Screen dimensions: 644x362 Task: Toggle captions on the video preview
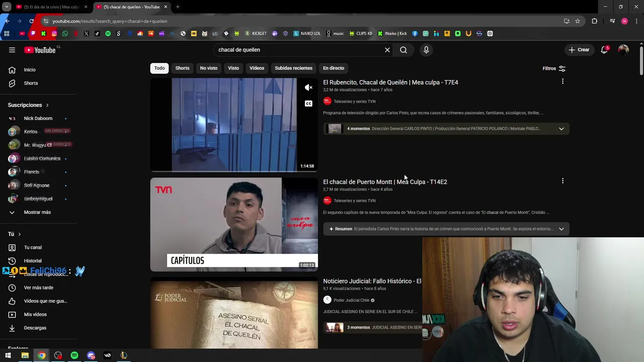(x=308, y=104)
